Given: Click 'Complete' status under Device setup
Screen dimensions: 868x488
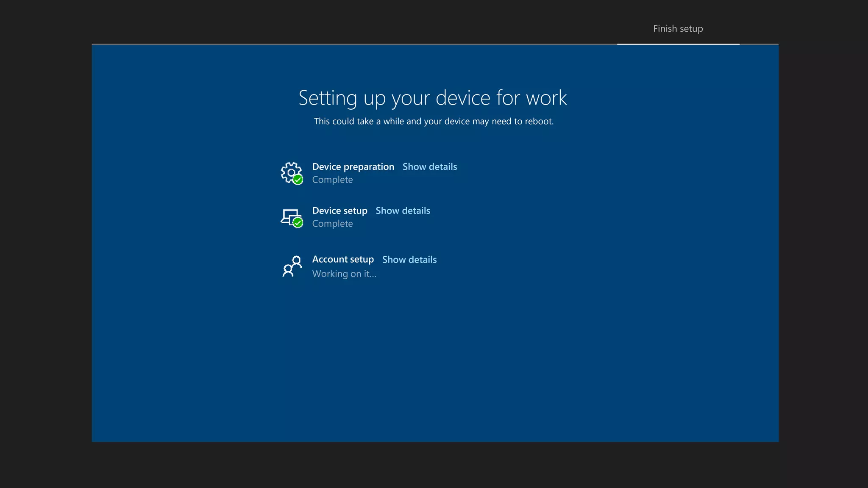Looking at the screenshot, I should click(x=332, y=224).
